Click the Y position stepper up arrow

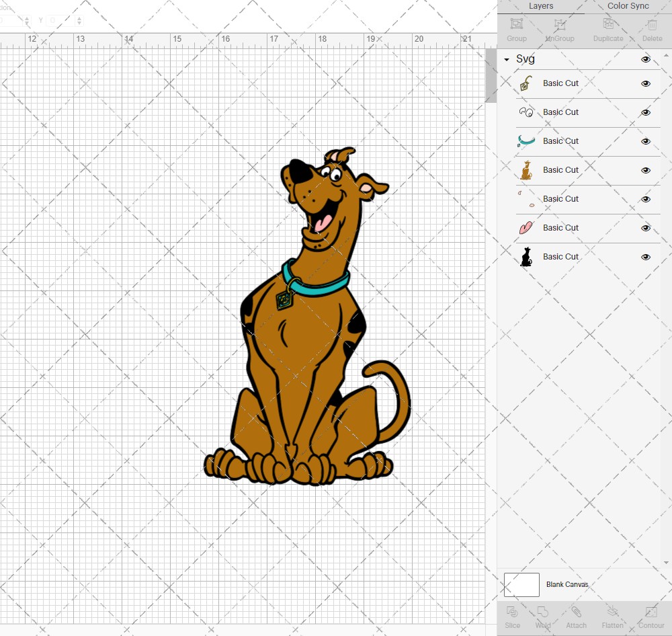79,17
